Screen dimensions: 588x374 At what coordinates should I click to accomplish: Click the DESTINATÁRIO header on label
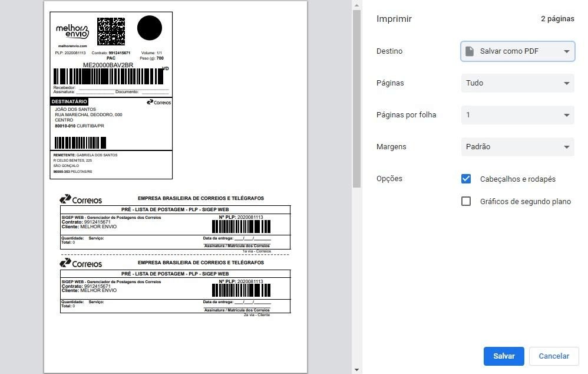coord(70,101)
